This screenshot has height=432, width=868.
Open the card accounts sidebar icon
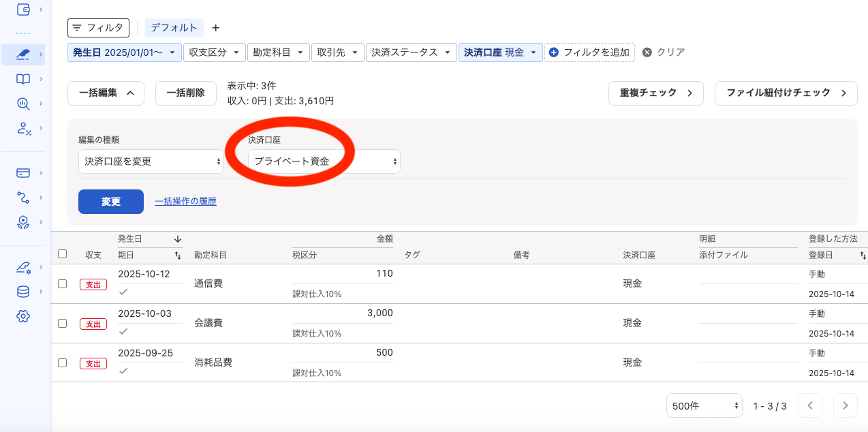click(x=24, y=172)
